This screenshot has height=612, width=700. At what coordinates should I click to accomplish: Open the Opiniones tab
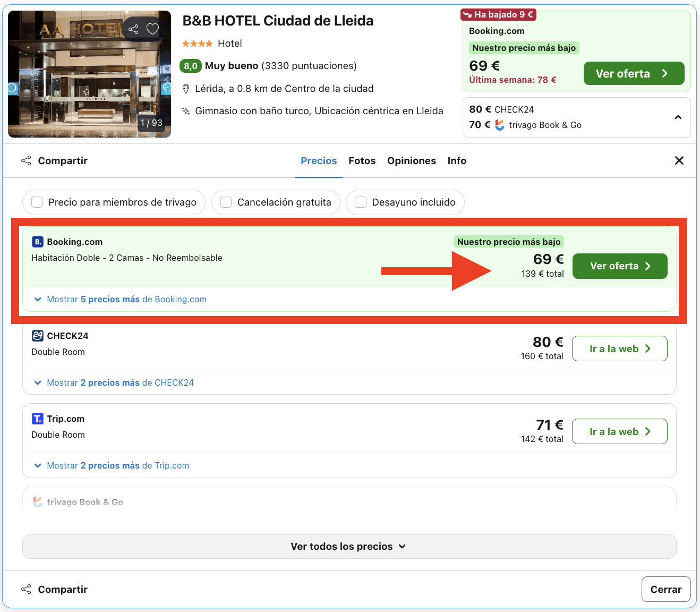(412, 160)
